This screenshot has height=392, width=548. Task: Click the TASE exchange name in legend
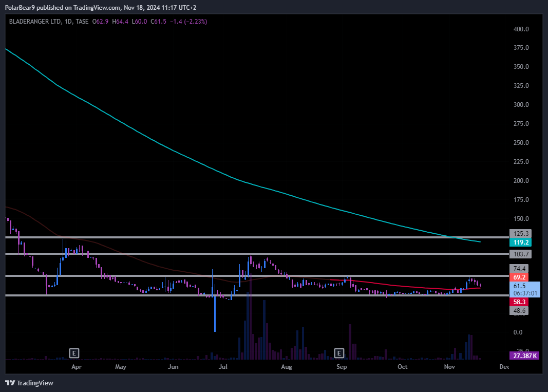[x=82, y=22]
